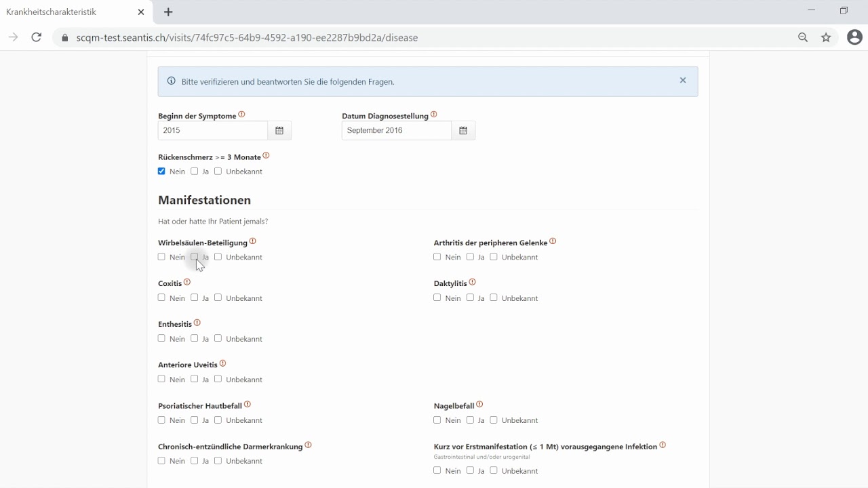Check Ja for Enthesitis

click(x=195, y=338)
